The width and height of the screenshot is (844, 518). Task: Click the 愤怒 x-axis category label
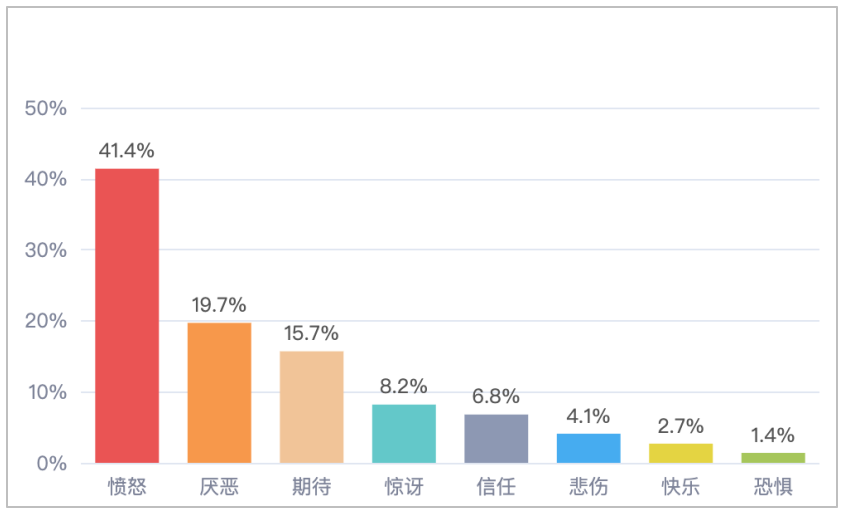pos(127,488)
